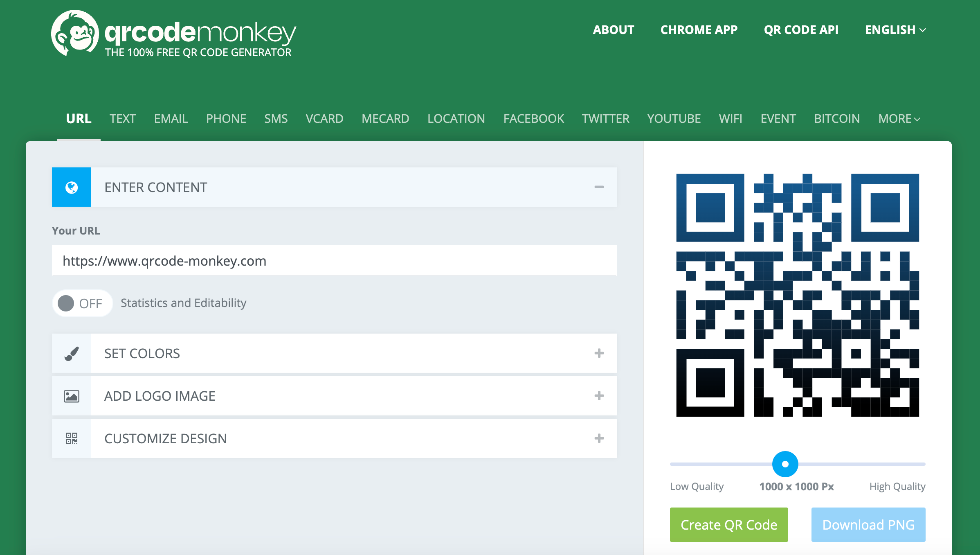Viewport: 980px width, 555px height.
Task: Switch to the EMAIL tab
Action: point(171,119)
